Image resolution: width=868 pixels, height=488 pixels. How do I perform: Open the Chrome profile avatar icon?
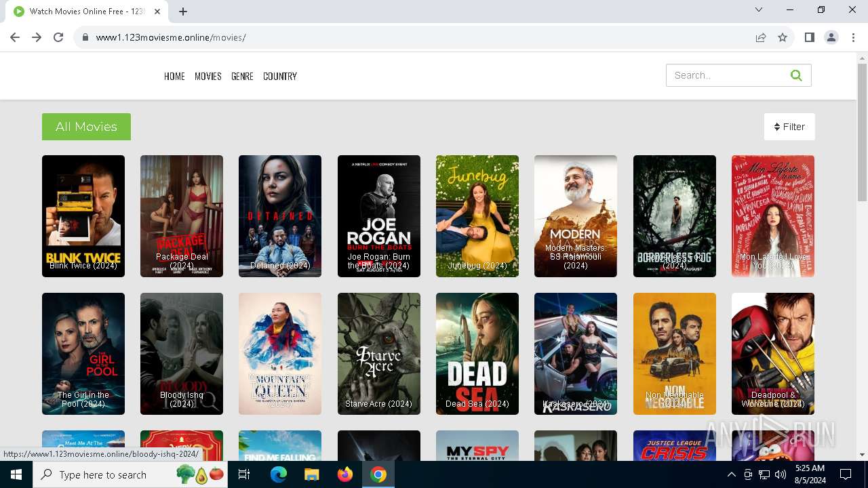coord(831,37)
